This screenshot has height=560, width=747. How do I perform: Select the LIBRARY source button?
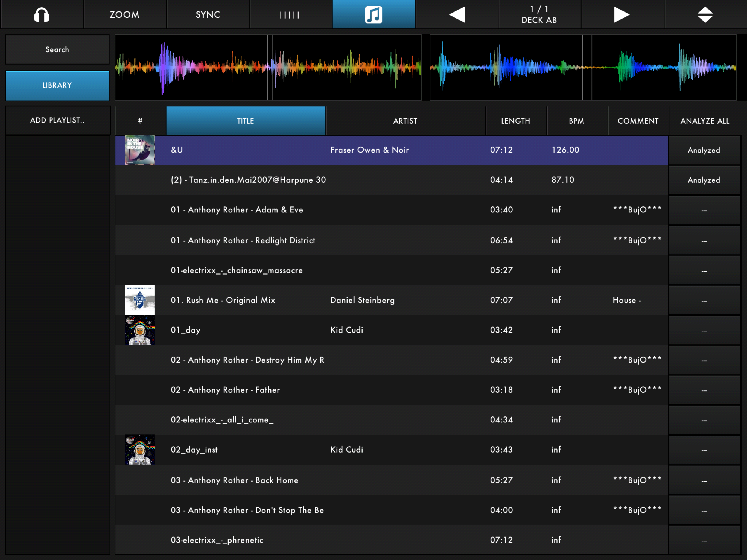pos(57,86)
